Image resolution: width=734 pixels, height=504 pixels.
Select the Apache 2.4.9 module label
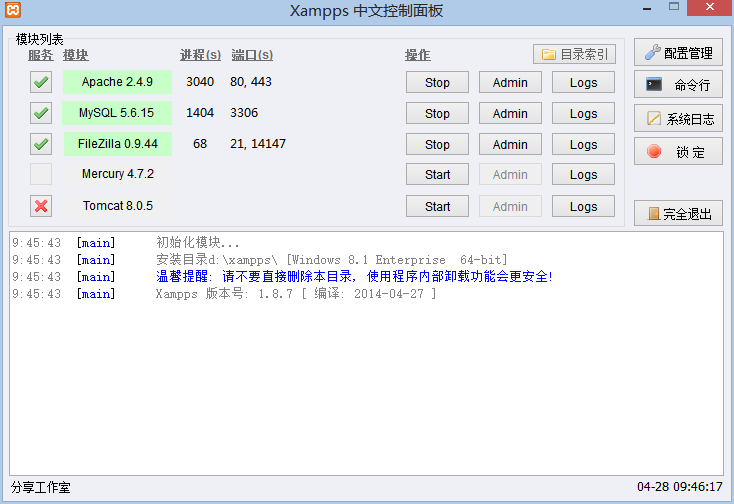117,82
